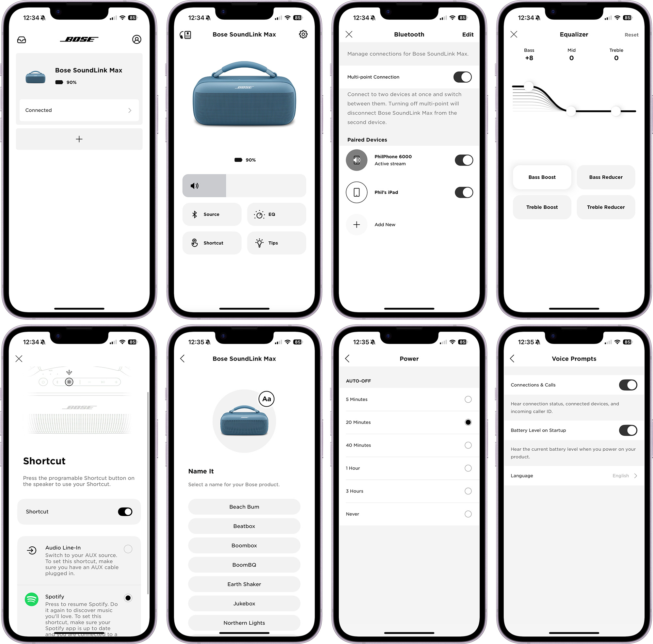Tap the Bose logo home icon

tap(79, 40)
